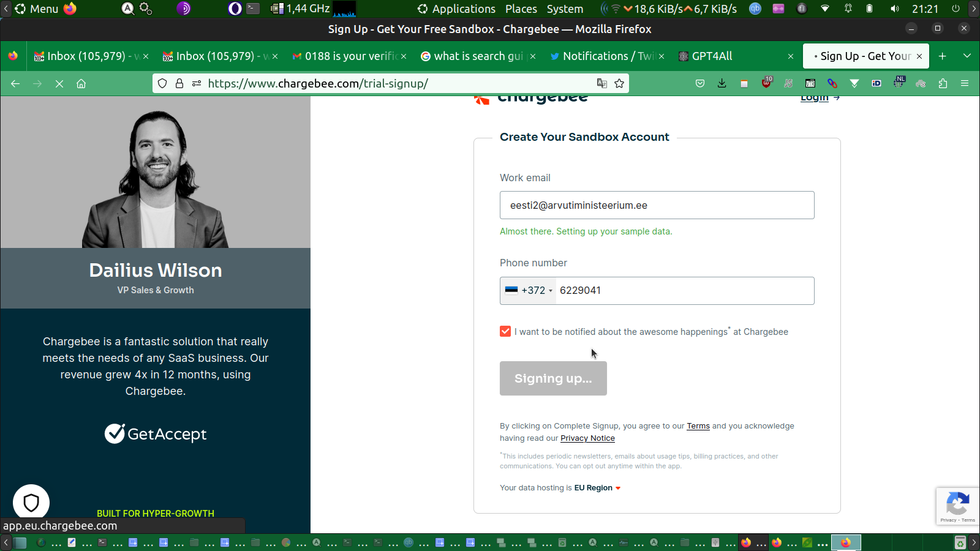Switch to the GPT4All tab
The height and width of the screenshot is (551, 980).
[x=736, y=56]
